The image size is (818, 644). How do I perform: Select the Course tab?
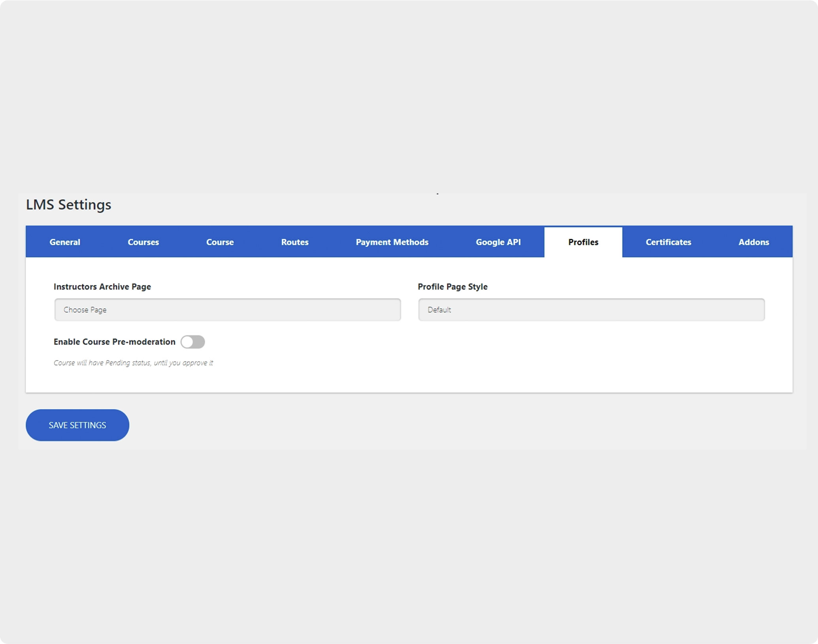[x=220, y=242]
